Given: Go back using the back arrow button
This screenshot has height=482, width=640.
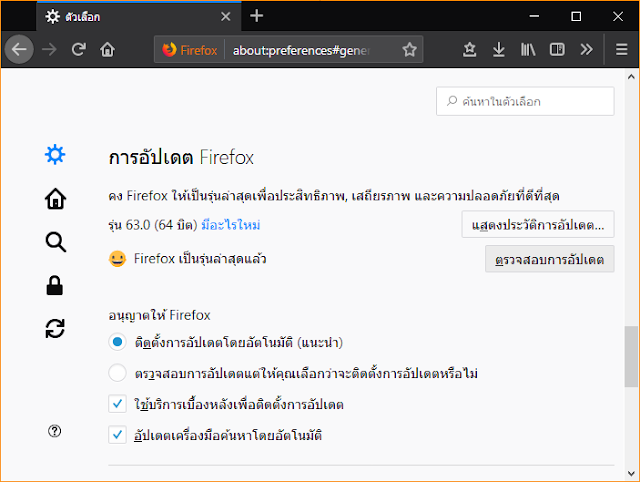Looking at the screenshot, I should pyautogui.click(x=19, y=49).
